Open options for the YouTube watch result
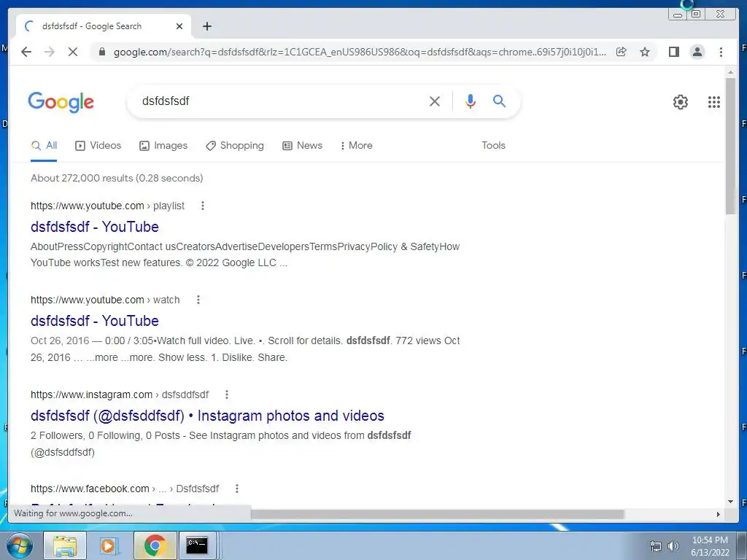The height and width of the screenshot is (560, 747). pos(198,300)
